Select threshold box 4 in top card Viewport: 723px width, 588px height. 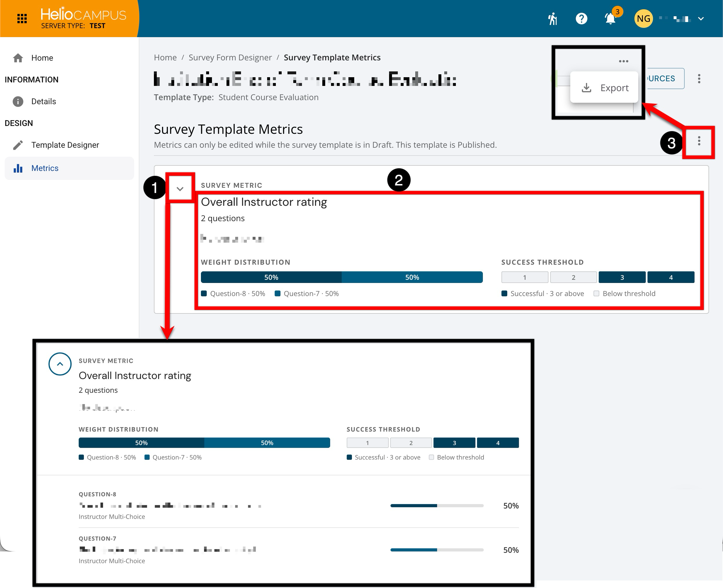[671, 277]
